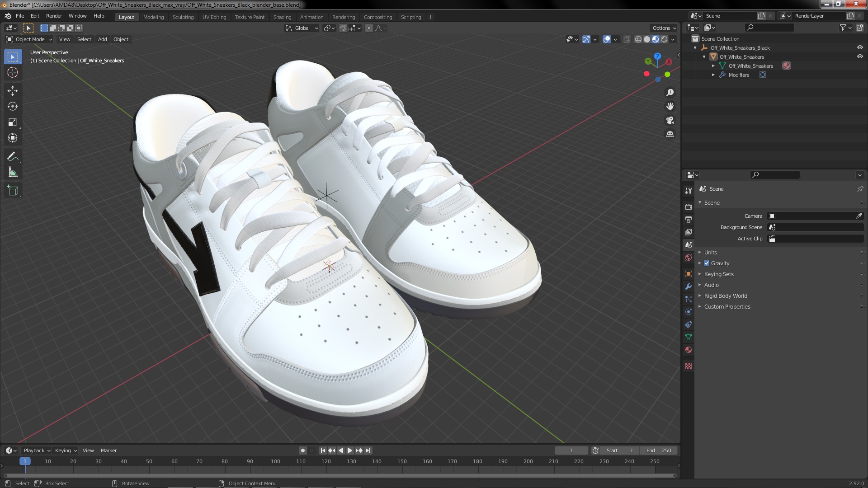Image resolution: width=868 pixels, height=488 pixels.
Task: Play the animation forward
Action: [x=349, y=450]
